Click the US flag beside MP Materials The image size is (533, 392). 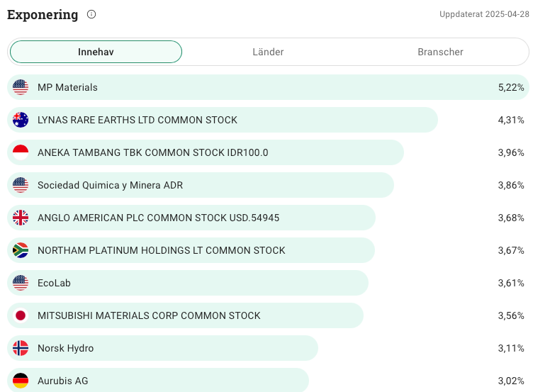(x=21, y=87)
